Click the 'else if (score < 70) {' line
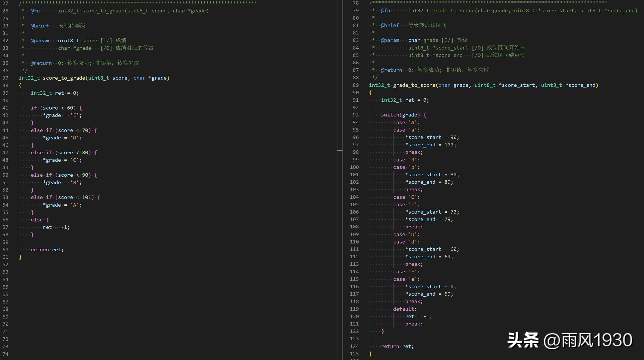 click(x=64, y=130)
